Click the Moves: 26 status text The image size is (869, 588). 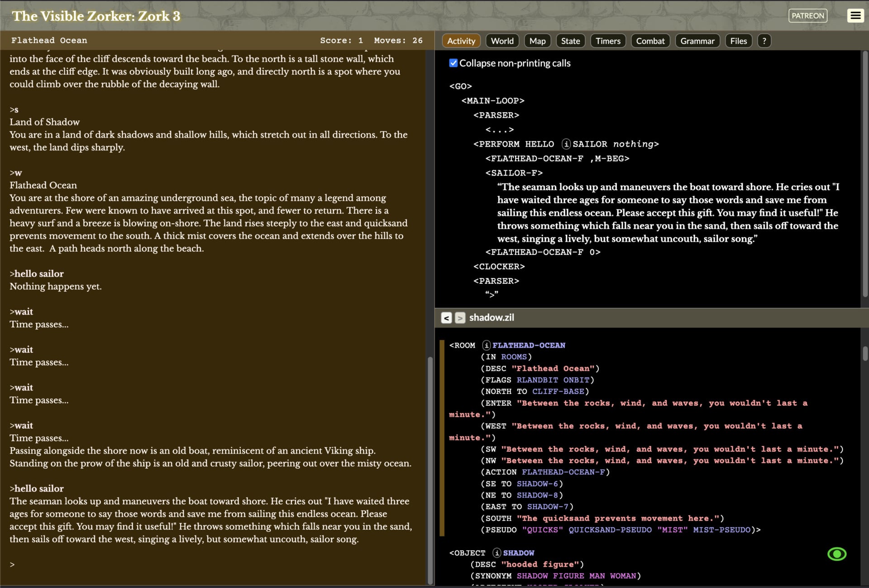tap(398, 41)
